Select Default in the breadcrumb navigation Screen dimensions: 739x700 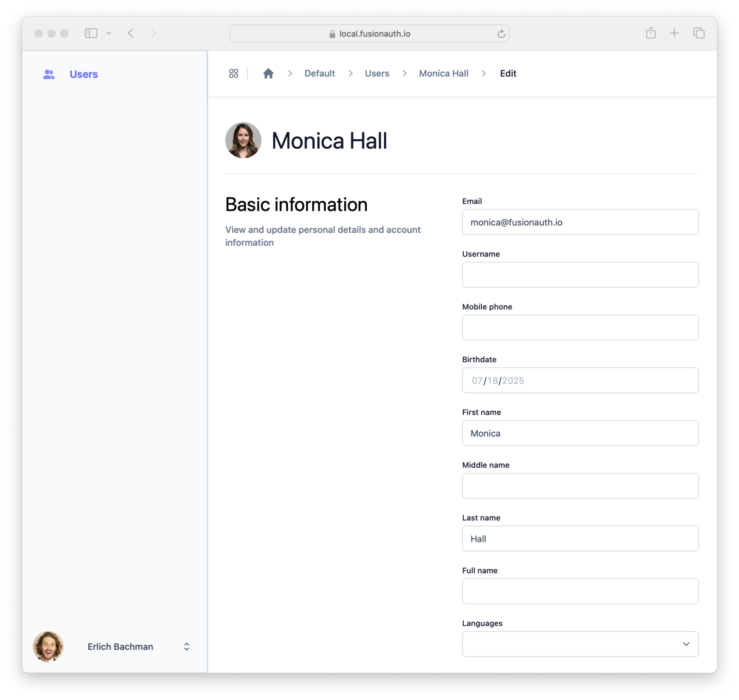tap(319, 73)
